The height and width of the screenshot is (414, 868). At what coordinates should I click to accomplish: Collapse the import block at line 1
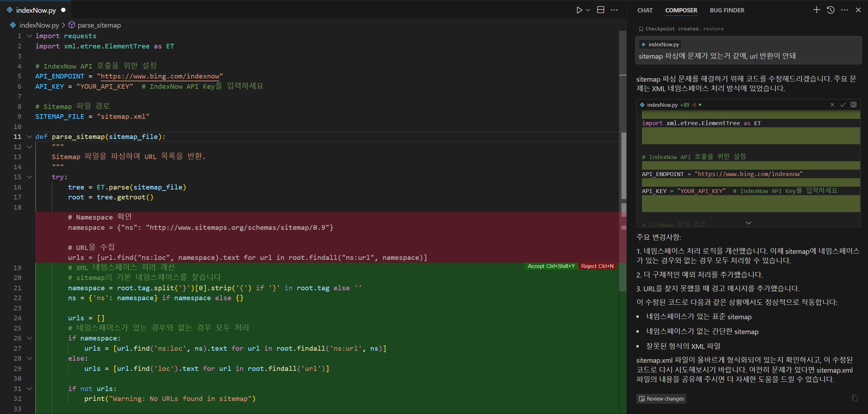(30, 36)
